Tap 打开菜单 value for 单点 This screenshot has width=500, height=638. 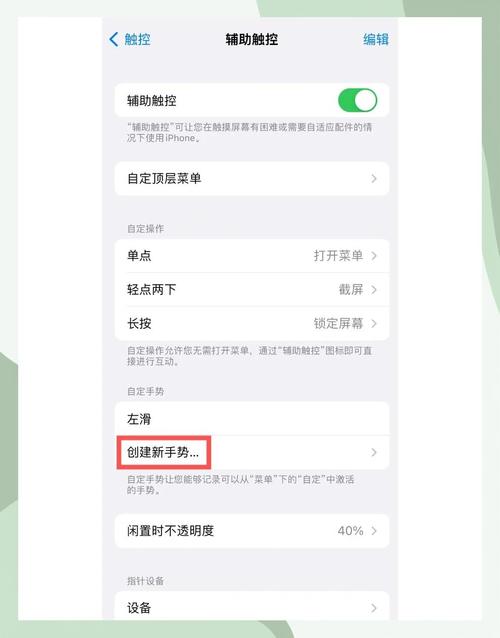[x=338, y=256]
